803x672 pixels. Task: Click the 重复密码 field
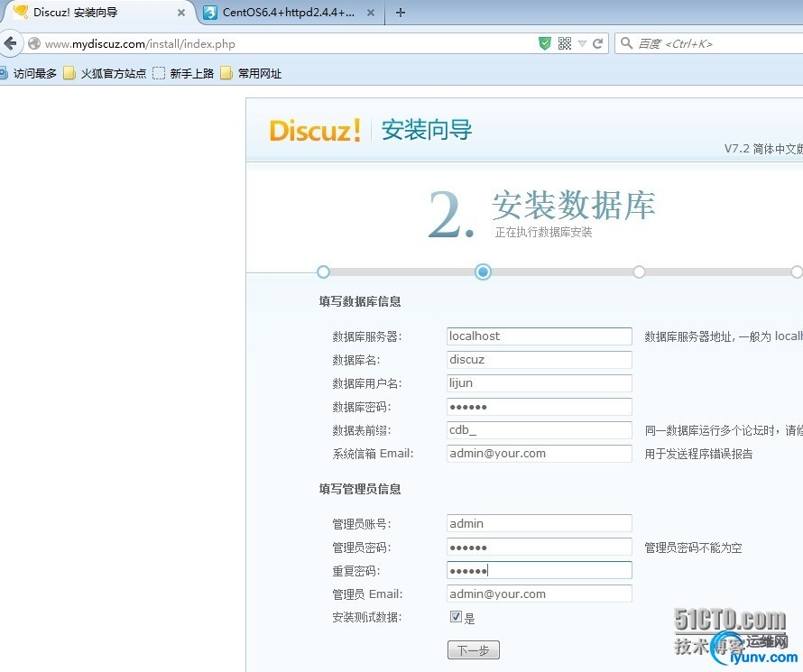[540, 570]
